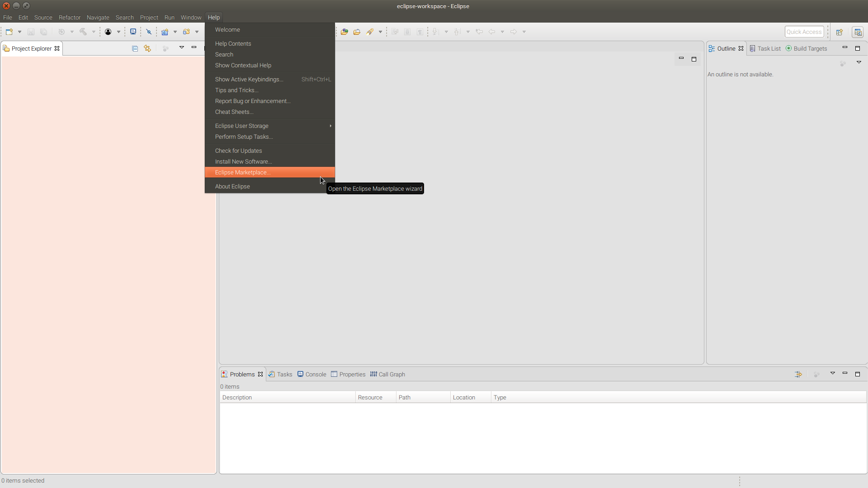The image size is (868, 488).
Task: Choose Show Active Keybindings entry
Action: pyautogui.click(x=270, y=79)
